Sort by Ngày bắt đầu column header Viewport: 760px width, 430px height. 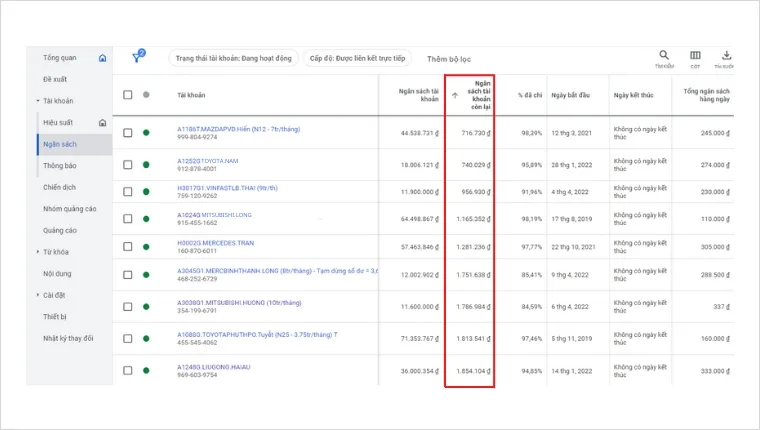[x=570, y=95]
